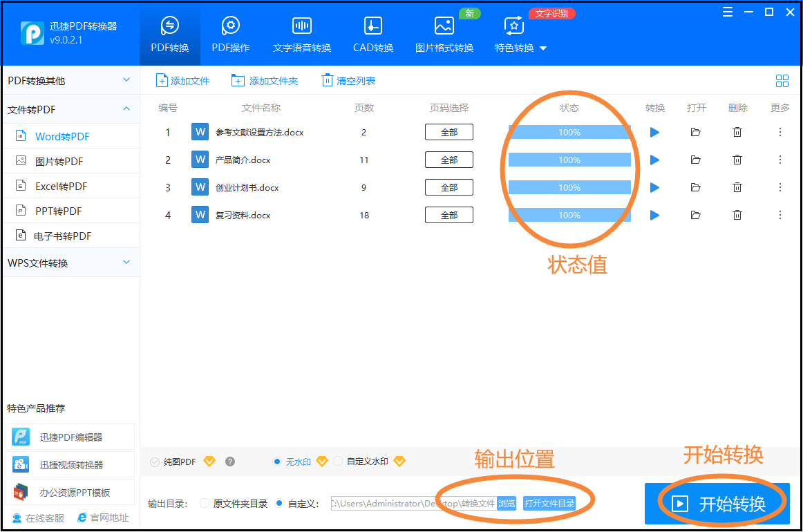Click help question mark icon

[x=230, y=462]
